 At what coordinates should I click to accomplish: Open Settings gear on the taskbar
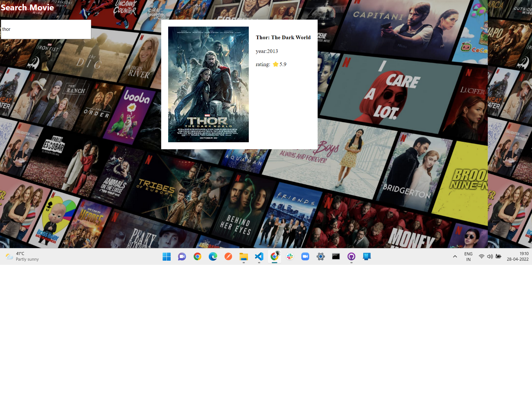[320, 256]
